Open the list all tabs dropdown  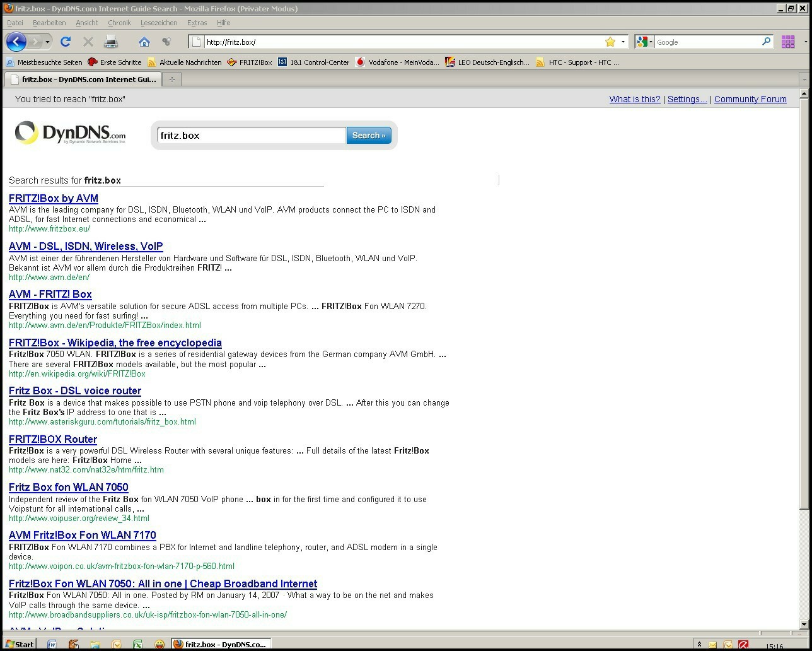click(x=804, y=79)
